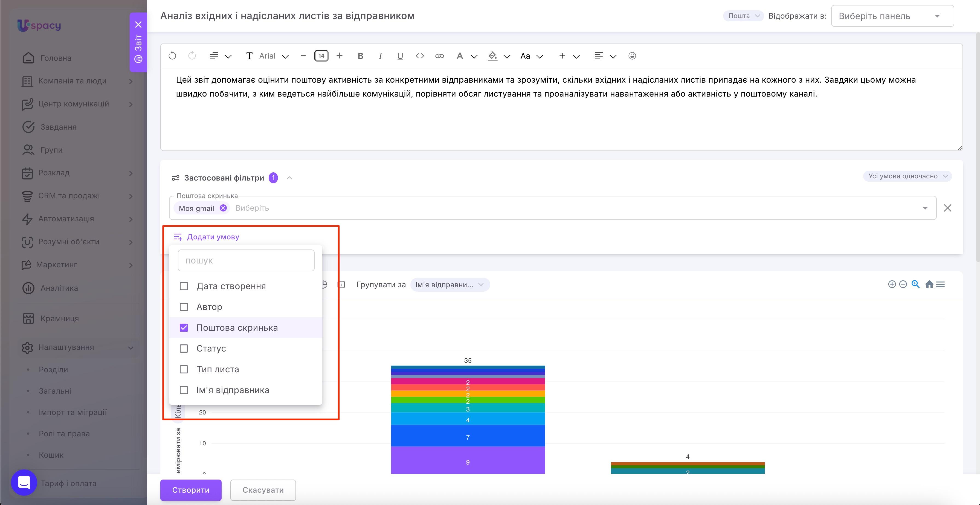Click the chart home reset icon
This screenshot has height=505, width=980.
point(929,285)
